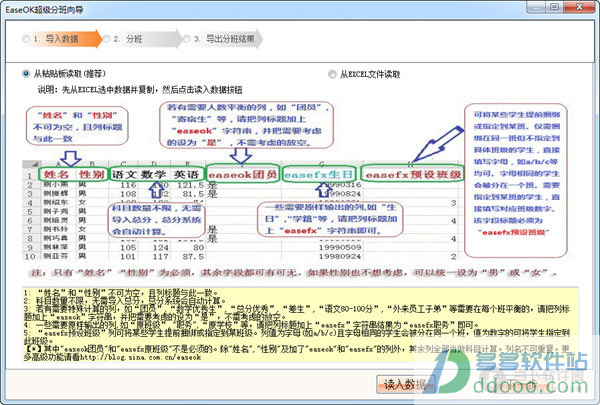Minimize the EaseOK超级分班向导 window

click(536, 7)
